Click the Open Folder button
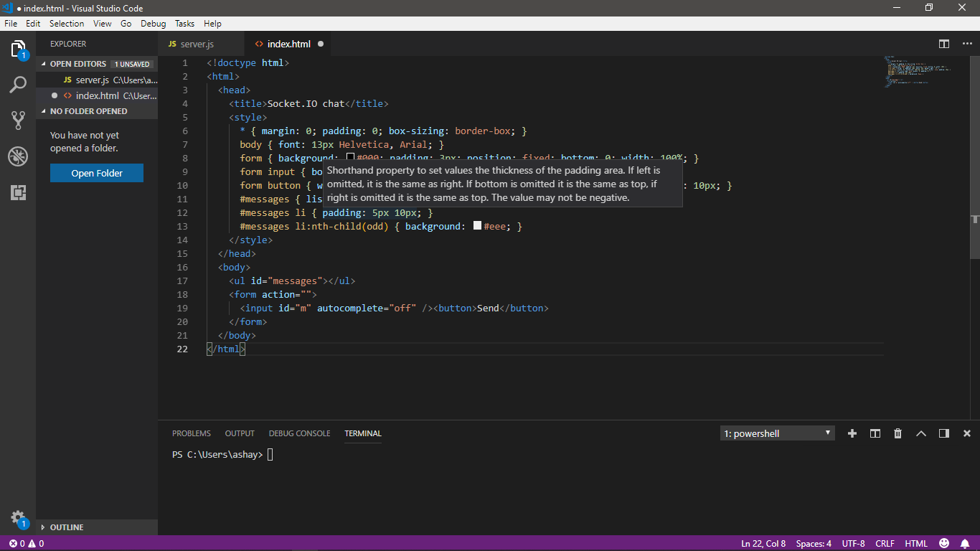 96,173
